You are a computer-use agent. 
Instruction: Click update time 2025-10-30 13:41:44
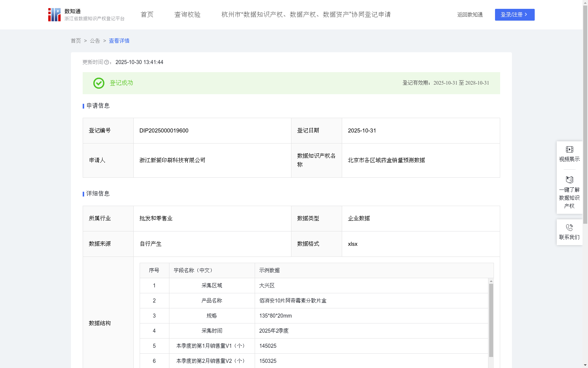pos(139,63)
